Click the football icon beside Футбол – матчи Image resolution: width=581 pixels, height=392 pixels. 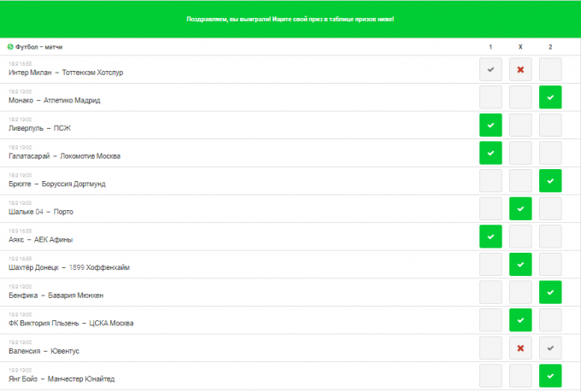pos(10,47)
